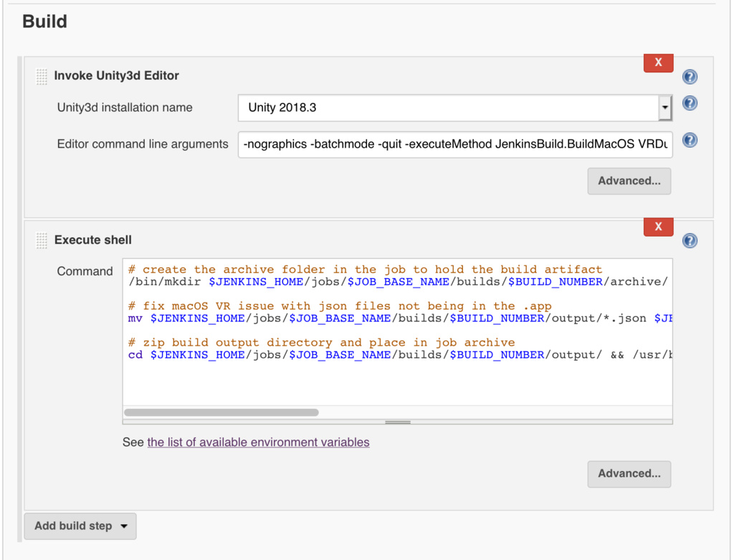The width and height of the screenshot is (734, 560).
Task: Remove the Execute shell build step
Action: (658, 227)
